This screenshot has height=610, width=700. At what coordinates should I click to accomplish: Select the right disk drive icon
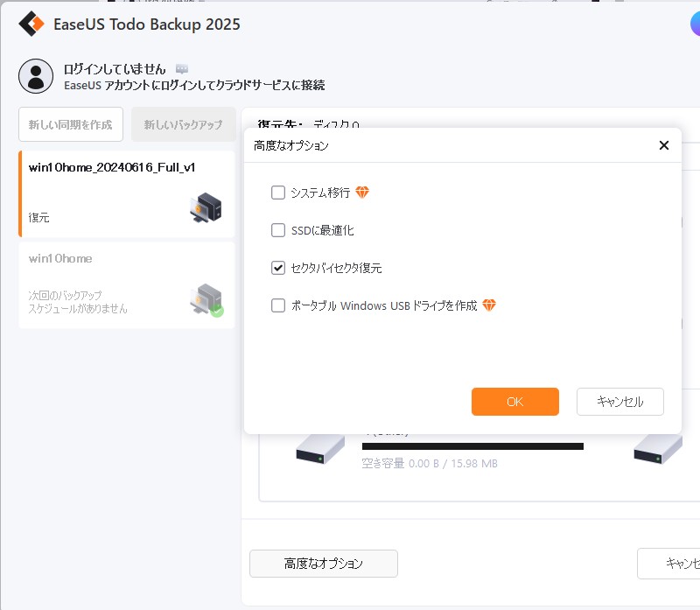click(x=658, y=450)
